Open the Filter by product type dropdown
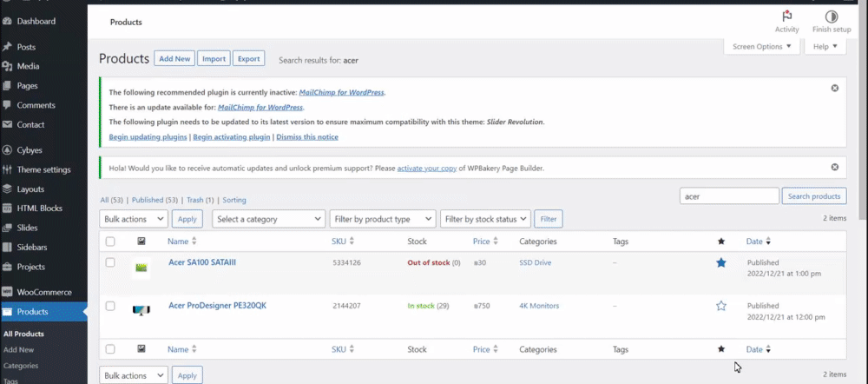Viewport: 868px width, 384px height. (383, 219)
